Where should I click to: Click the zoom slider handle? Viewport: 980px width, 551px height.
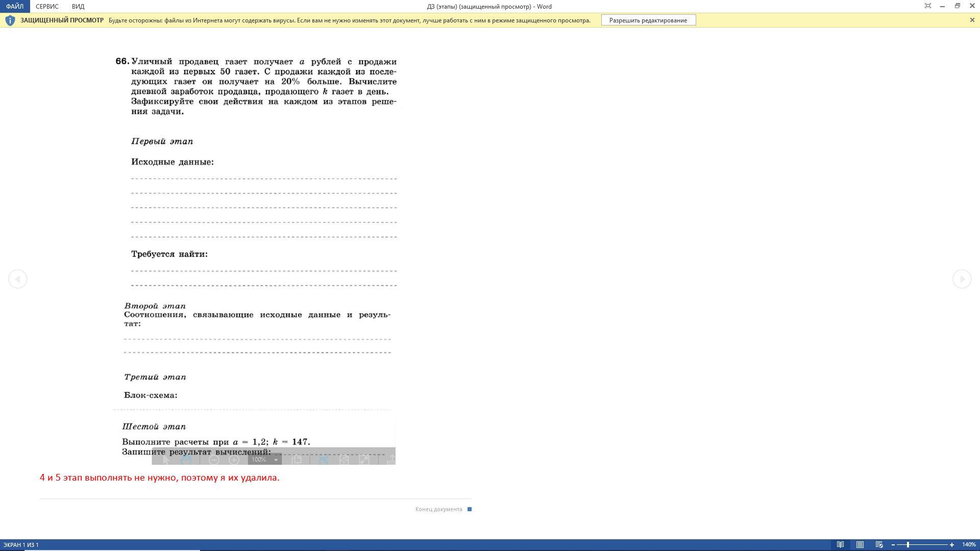coord(908,545)
